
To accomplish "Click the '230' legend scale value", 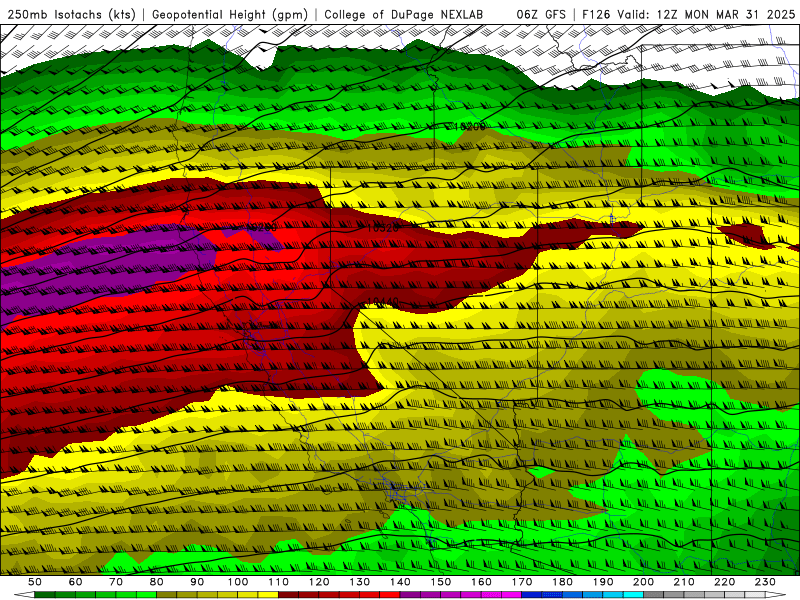I will (765, 582).
